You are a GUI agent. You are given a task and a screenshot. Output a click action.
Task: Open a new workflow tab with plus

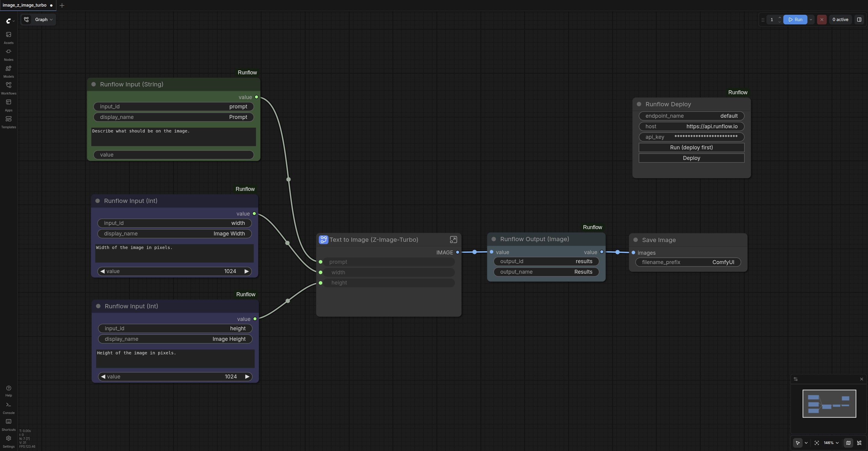[x=62, y=5]
